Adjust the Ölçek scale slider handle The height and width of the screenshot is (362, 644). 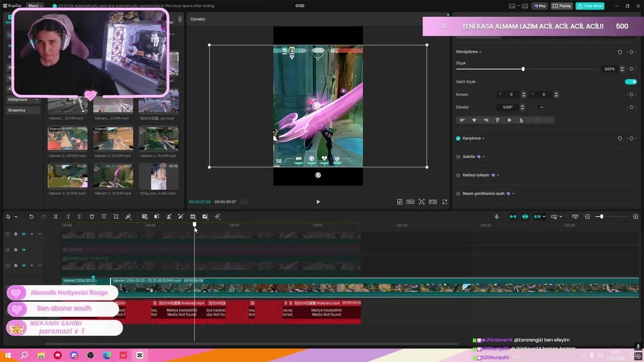pyautogui.click(x=523, y=69)
